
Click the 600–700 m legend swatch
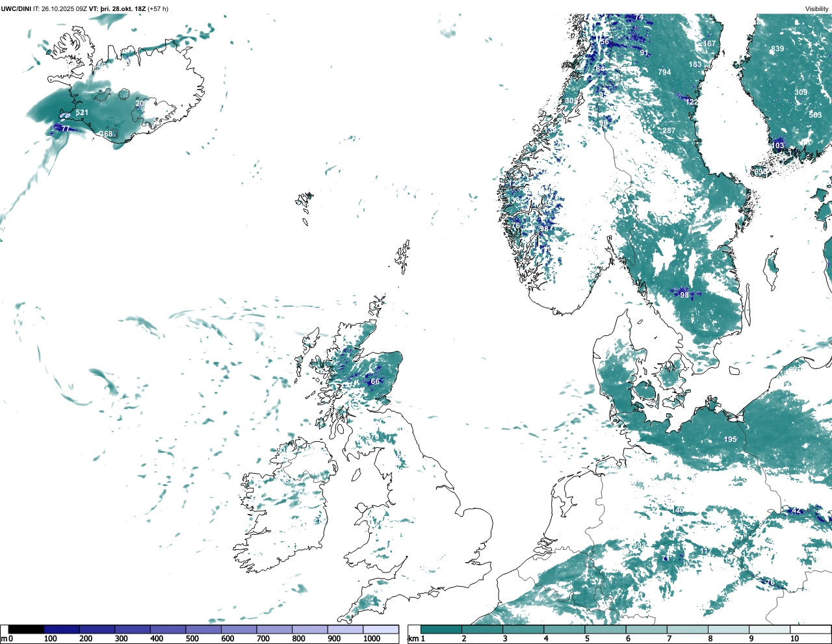pos(239,629)
